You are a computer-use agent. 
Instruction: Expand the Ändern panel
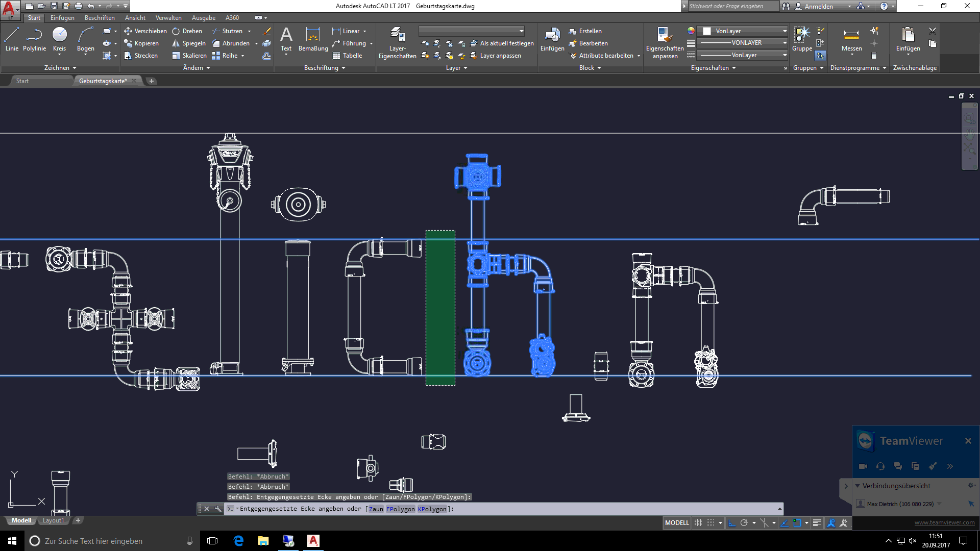(x=197, y=68)
